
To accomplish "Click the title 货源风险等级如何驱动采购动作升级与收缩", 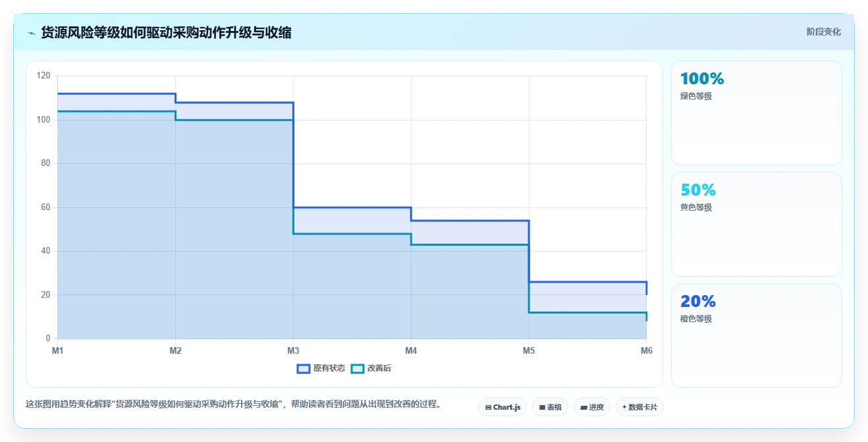I will coord(166,32).
